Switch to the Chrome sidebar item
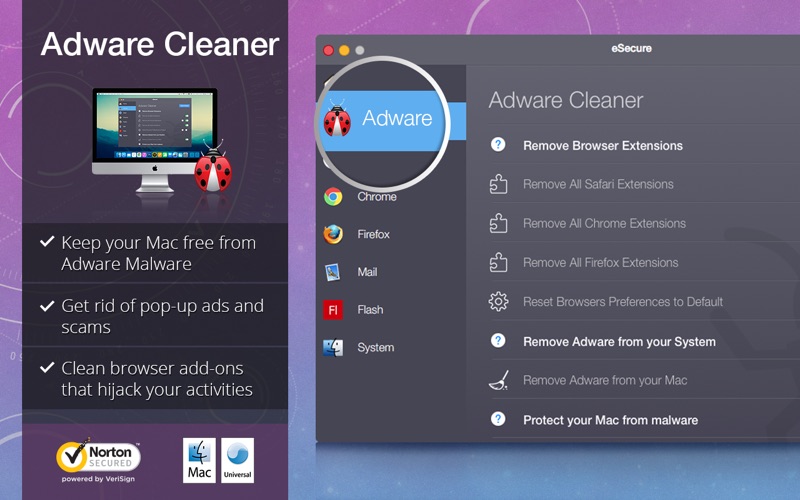Screen dimensions: 800x500 (377, 197)
